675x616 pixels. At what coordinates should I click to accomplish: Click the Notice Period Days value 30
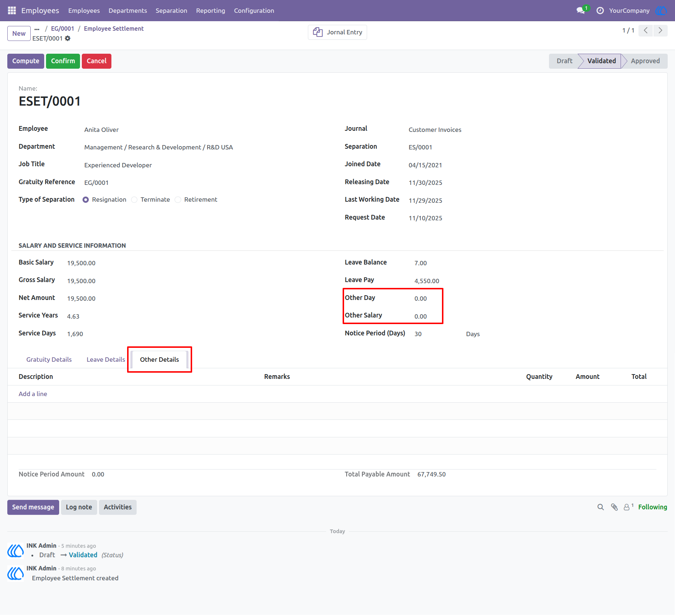418,334
